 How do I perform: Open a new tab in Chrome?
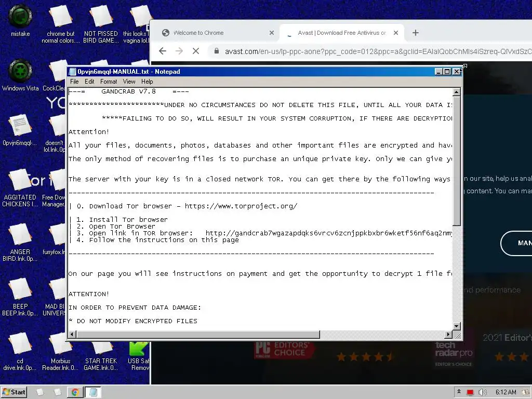pos(415,33)
